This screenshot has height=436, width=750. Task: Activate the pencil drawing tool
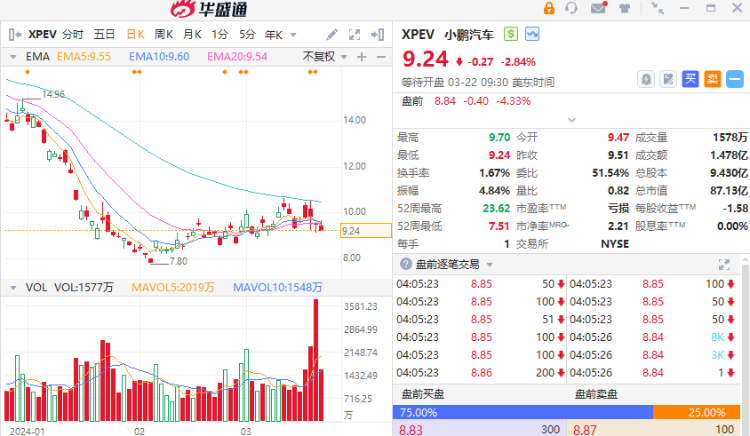click(x=331, y=34)
